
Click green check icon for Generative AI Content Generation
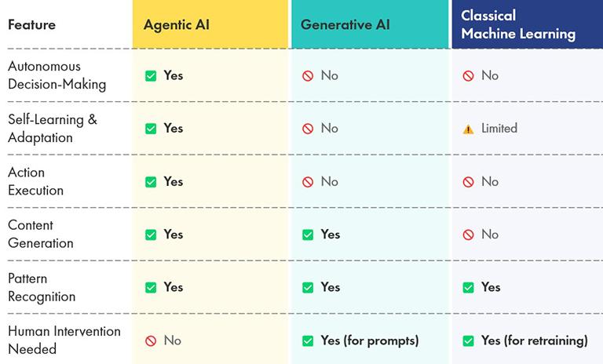(308, 235)
